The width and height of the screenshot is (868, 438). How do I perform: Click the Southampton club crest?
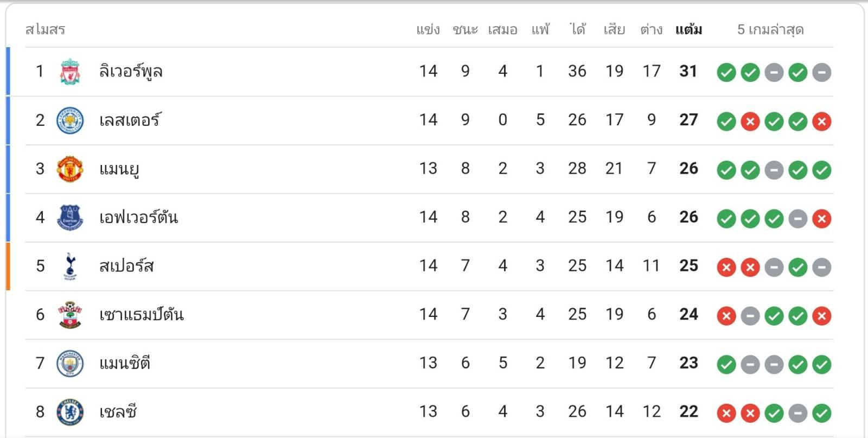tap(70, 315)
